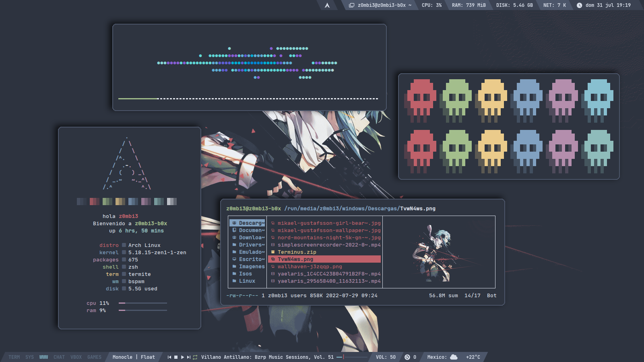The image size is (644, 362).
Task: Click the updates icon beside the 0 counter
Action: coord(407,357)
